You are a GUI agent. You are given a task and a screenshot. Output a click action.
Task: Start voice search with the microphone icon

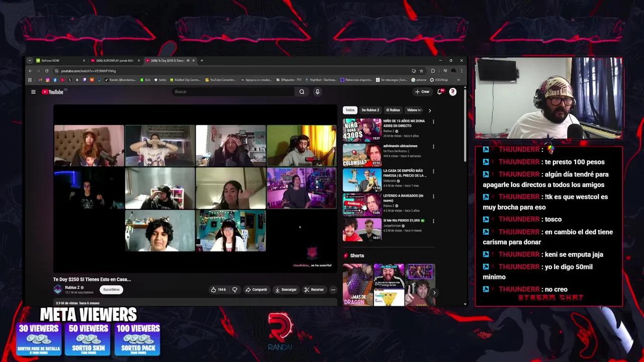(x=317, y=92)
